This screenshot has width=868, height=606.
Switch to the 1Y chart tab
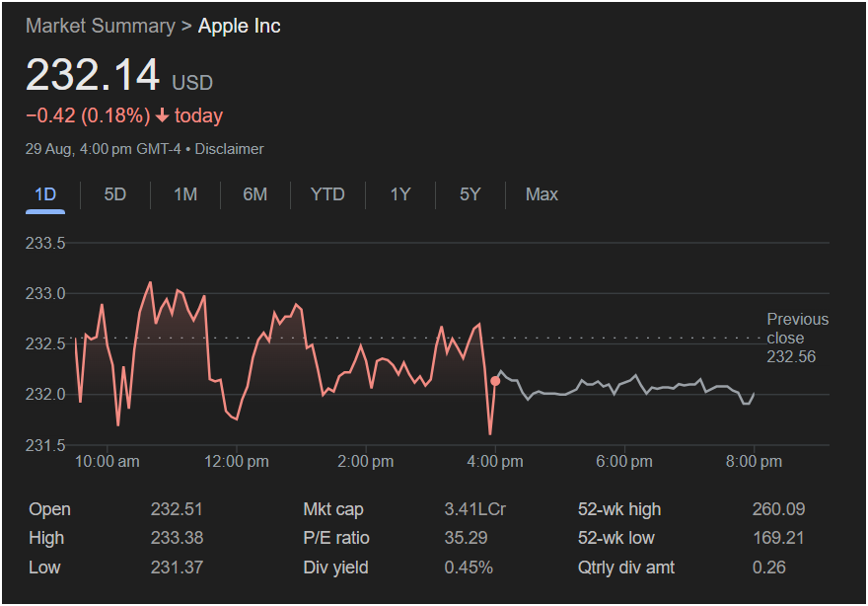pyautogui.click(x=399, y=194)
